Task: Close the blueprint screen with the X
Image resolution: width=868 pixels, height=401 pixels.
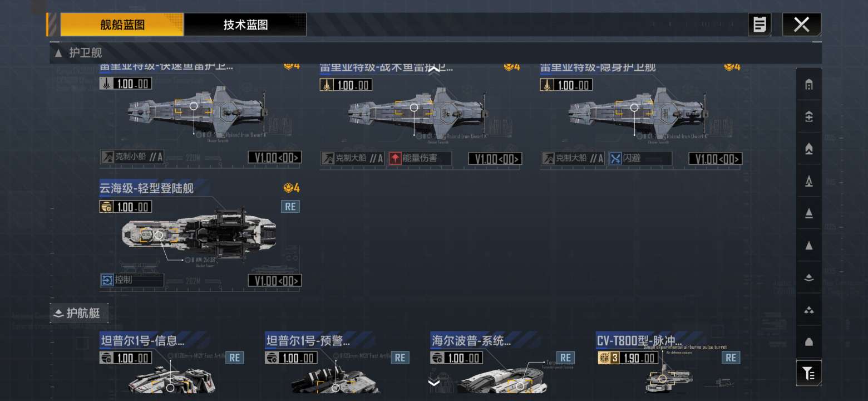Action: click(801, 25)
